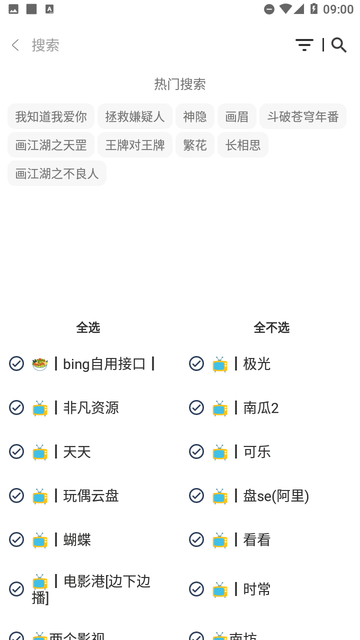Tap the TV icon beside 看看

(220, 540)
